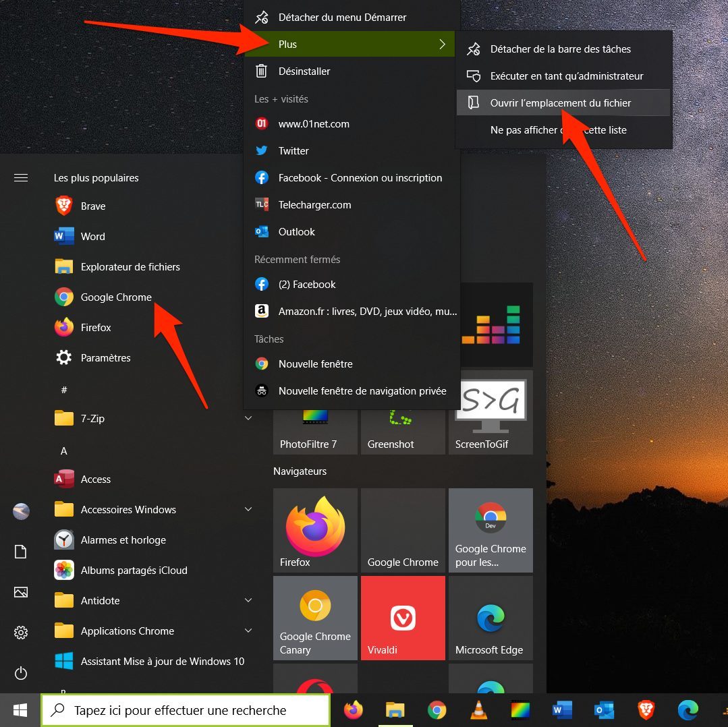
Task: Click the Power icon in Start sidebar
Action: [21, 673]
